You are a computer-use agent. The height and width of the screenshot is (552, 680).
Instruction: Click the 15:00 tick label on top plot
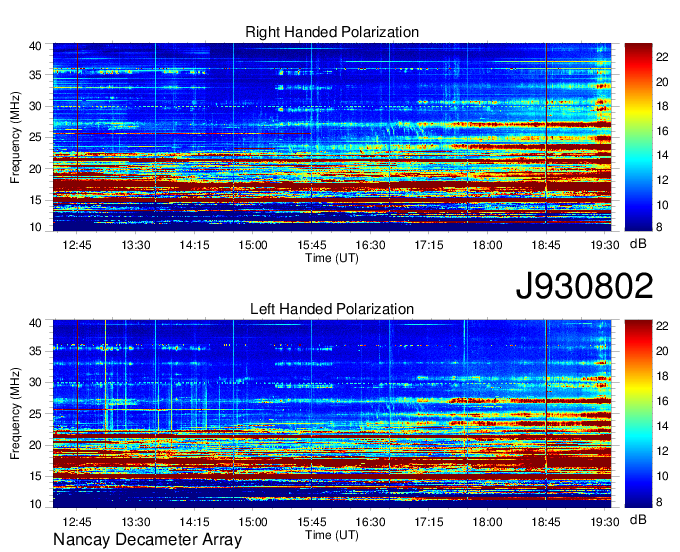[x=253, y=245]
